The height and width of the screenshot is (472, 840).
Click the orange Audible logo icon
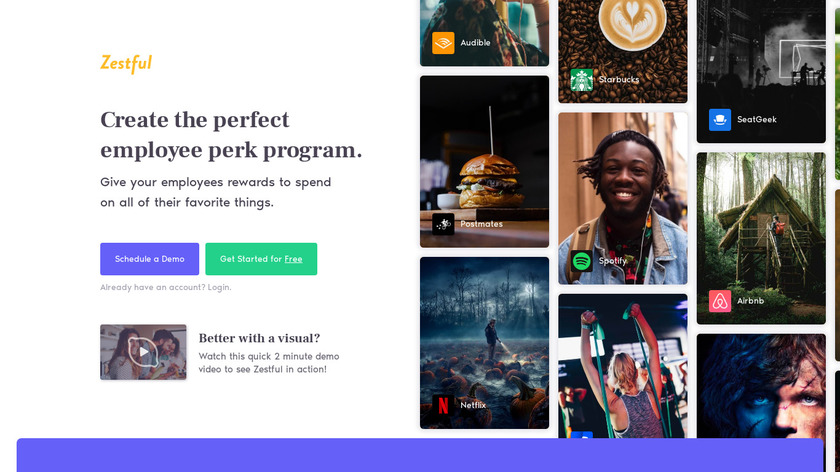tap(443, 43)
